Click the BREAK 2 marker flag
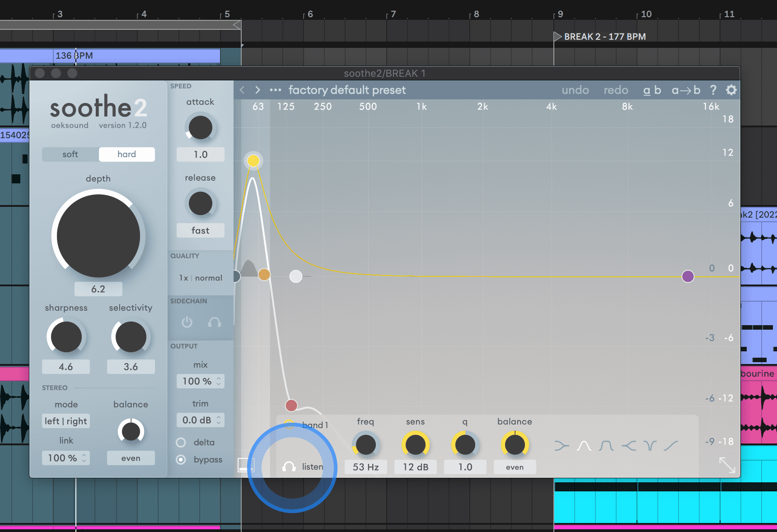 pyautogui.click(x=557, y=37)
